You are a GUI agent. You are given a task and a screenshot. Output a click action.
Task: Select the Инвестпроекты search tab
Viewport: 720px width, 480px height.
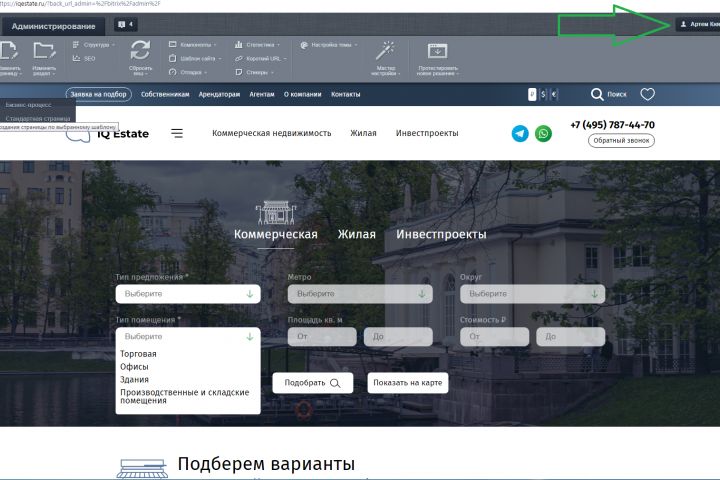point(441,234)
